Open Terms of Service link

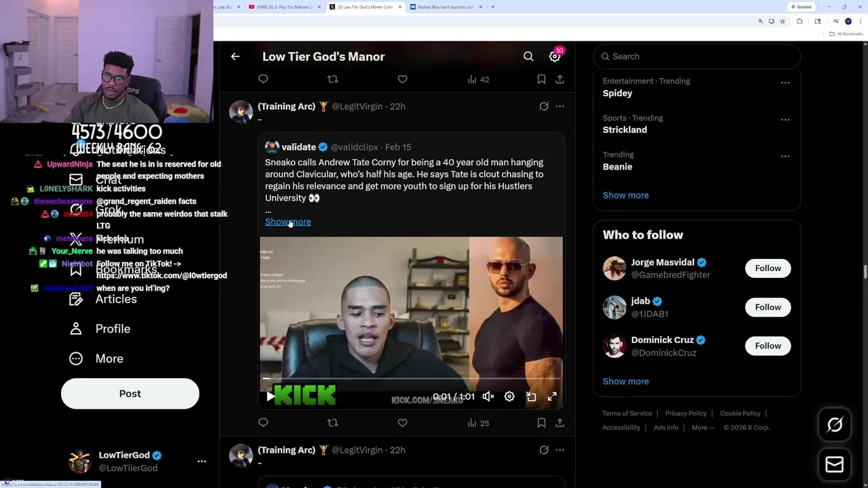pyautogui.click(x=627, y=413)
